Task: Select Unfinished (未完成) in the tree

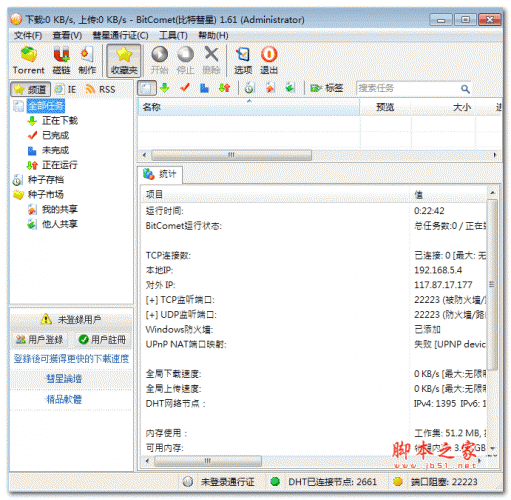Action: click(55, 150)
